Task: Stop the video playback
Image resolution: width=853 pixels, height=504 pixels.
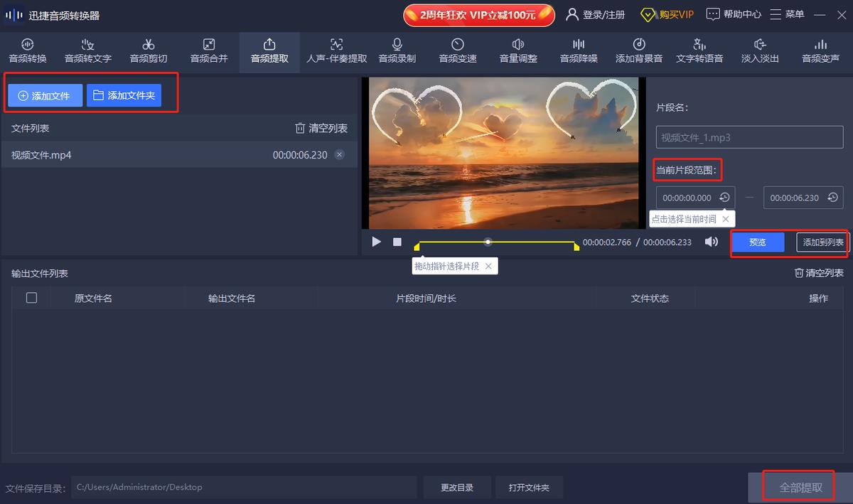Action: (x=397, y=242)
